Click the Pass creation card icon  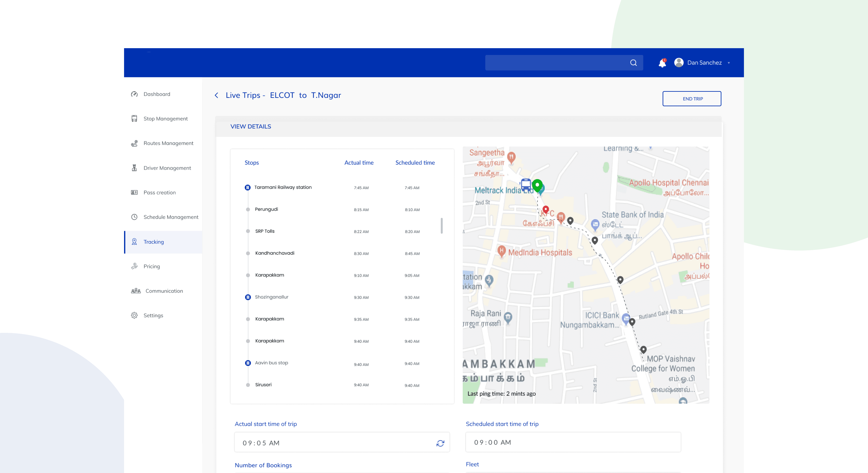(134, 192)
